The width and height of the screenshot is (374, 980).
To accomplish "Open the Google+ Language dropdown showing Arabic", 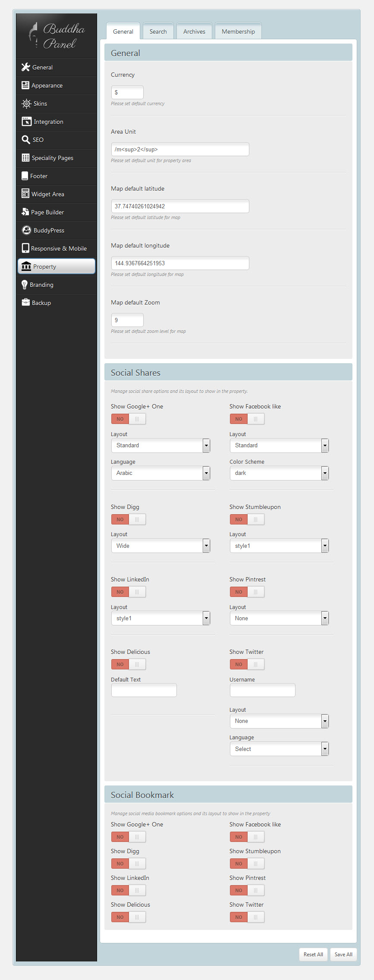I will click(x=160, y=473).
